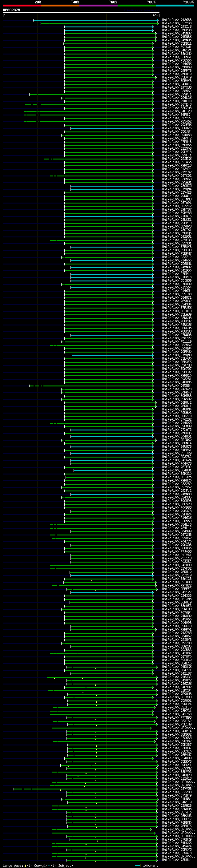Screen dimensions: 197x868
Task: Click the UniRef100_P52782 label
Action: pos(177,457)
